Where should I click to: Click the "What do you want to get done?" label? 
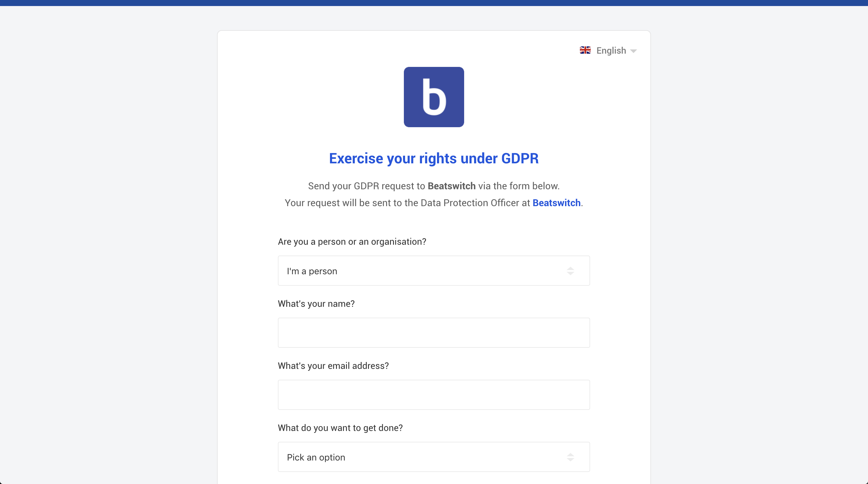click(340, 428)
